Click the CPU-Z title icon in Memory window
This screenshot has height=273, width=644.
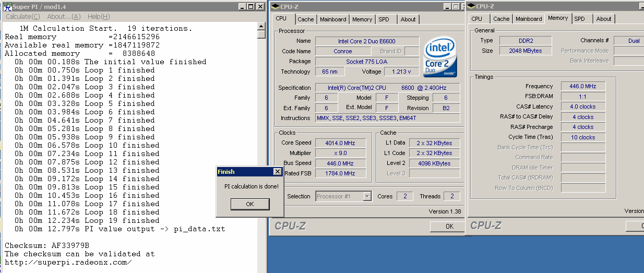click(x=471, y=6)
